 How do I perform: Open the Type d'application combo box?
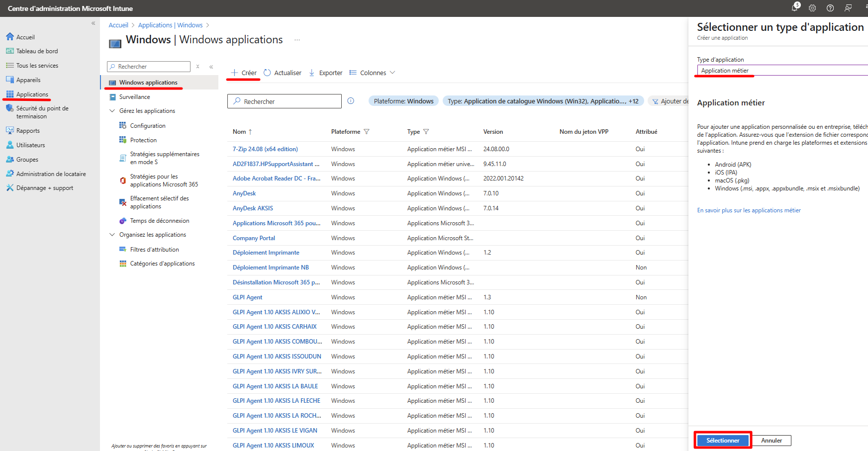(x=782, y=71)
